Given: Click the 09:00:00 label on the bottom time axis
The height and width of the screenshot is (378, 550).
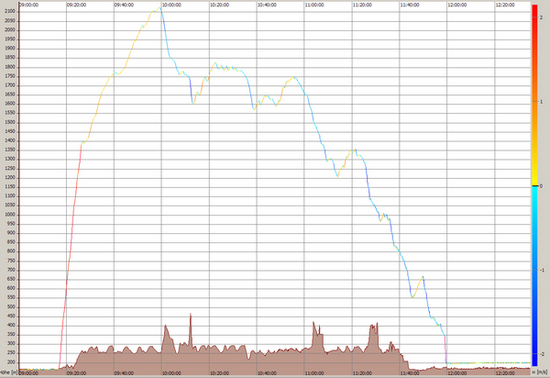Looking at the screenshot, I should pos(29,373).
